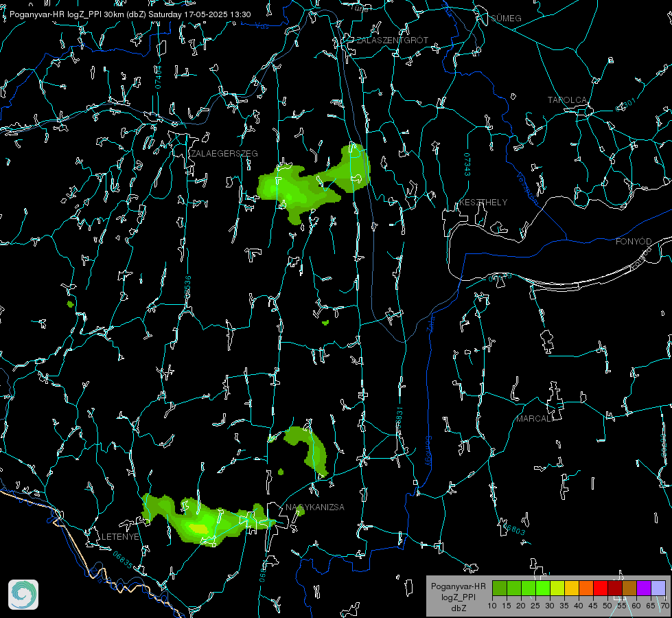Pick the 30–35 dBZ yellow-green swatch
The height and width of the screenshot is (618, 672).
tap(557, 588)
